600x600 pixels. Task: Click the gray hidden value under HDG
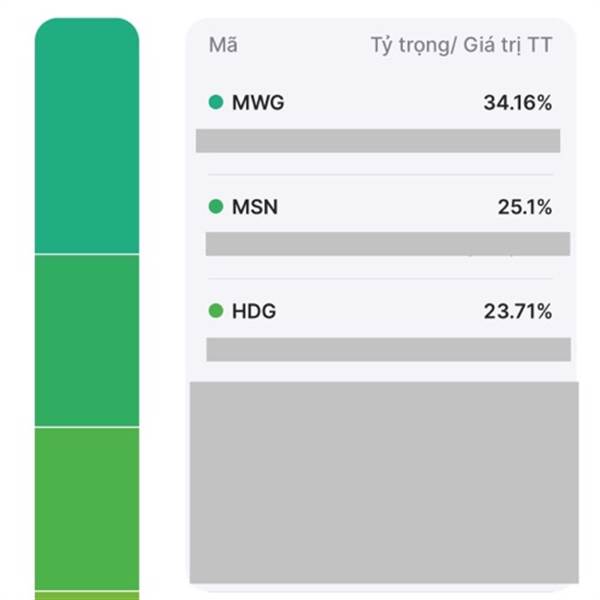click(x=388, y=349)
